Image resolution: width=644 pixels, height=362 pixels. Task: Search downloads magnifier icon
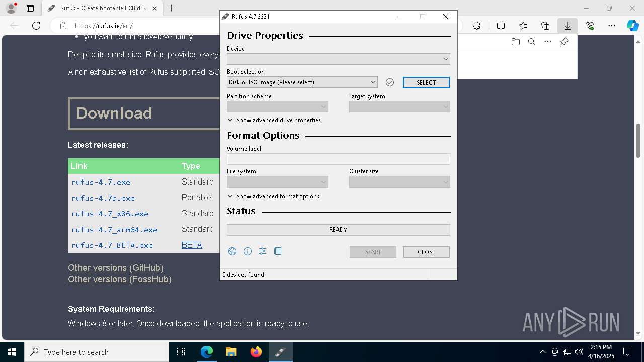[531, 42]
